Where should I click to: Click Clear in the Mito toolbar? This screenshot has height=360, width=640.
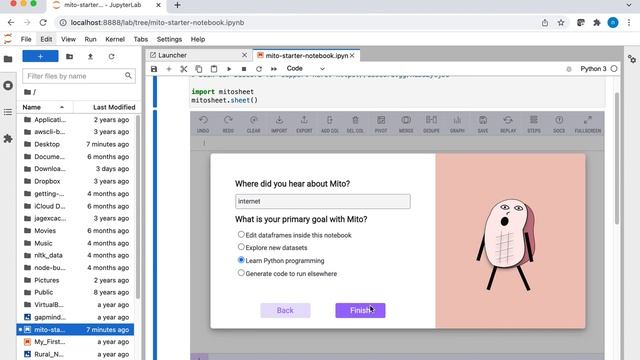(253, 124)
